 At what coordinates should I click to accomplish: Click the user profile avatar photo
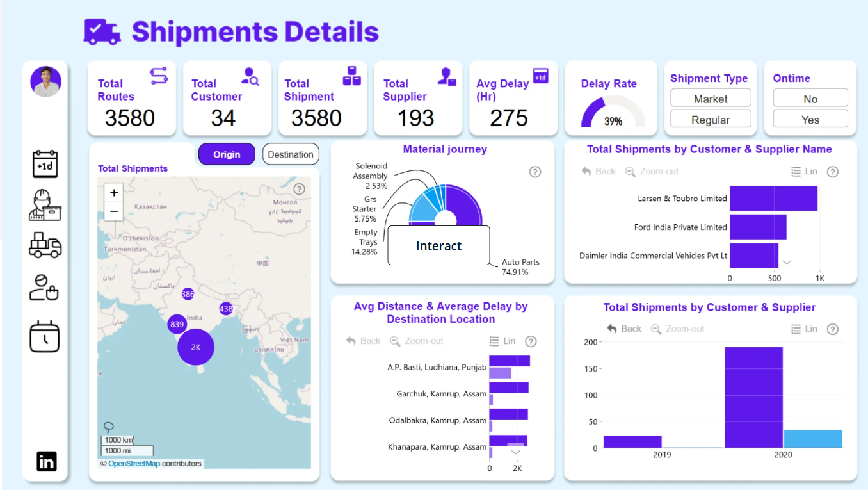point(45,82)
